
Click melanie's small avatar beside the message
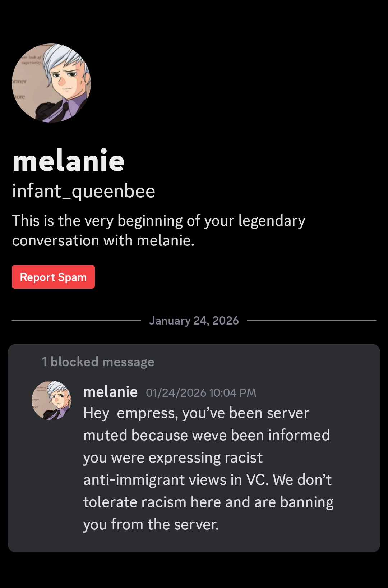click(51, 400)
